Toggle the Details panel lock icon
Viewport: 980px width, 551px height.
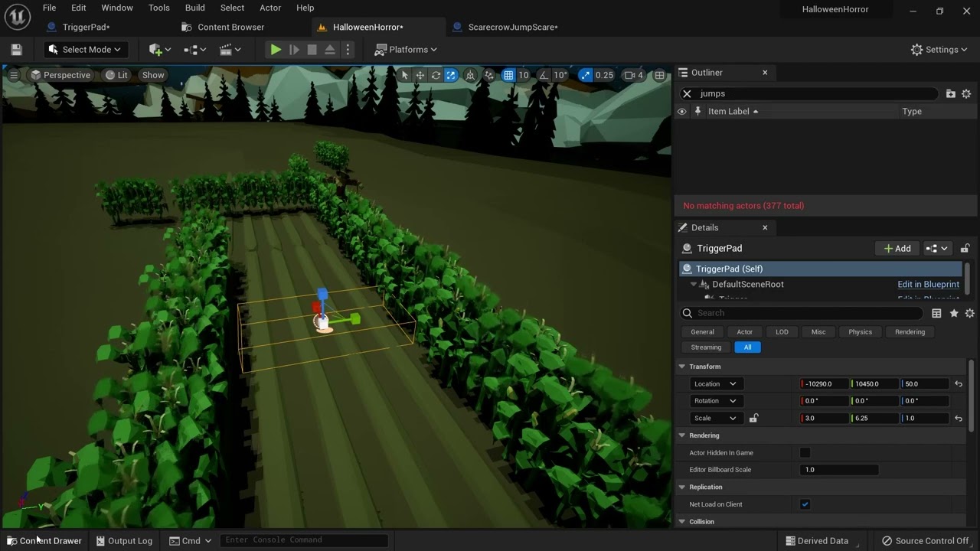[x=965, y=249]
